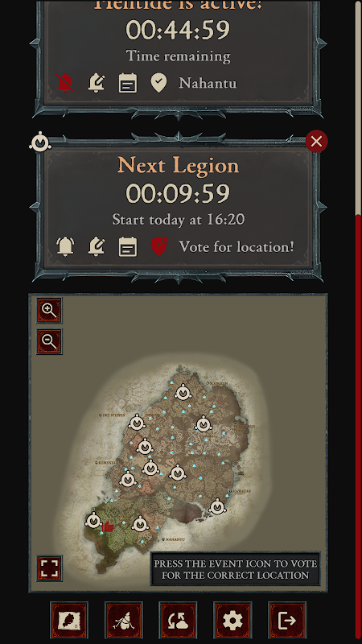Close the Next Legion card with red X
This screenshot has width=362, height=644.
(x=316, y=142)
